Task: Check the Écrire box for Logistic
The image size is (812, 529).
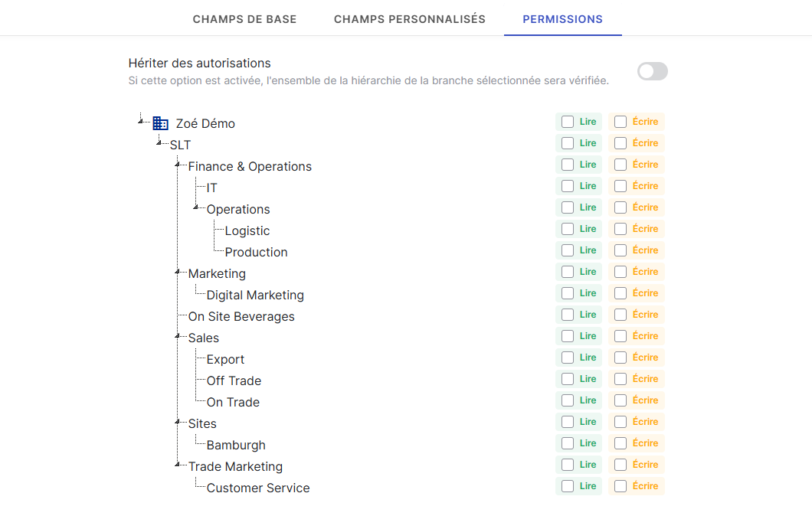Action: [x=620, y=229]
